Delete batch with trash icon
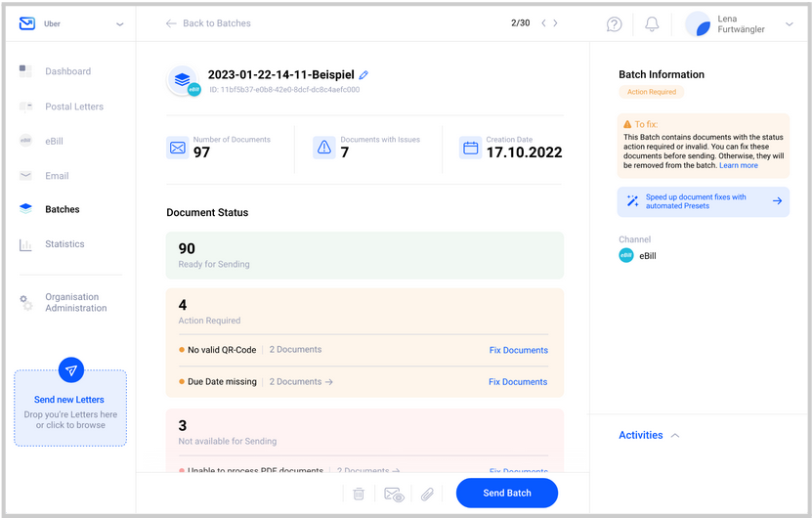This screenshot has width=812, height=518. [359, 494]
